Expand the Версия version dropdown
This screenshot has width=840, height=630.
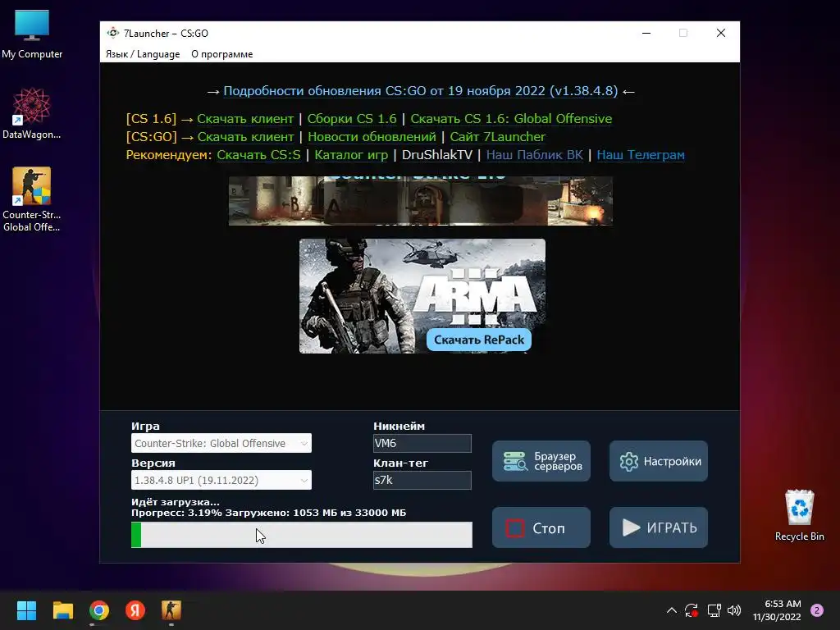pos(221,480)
